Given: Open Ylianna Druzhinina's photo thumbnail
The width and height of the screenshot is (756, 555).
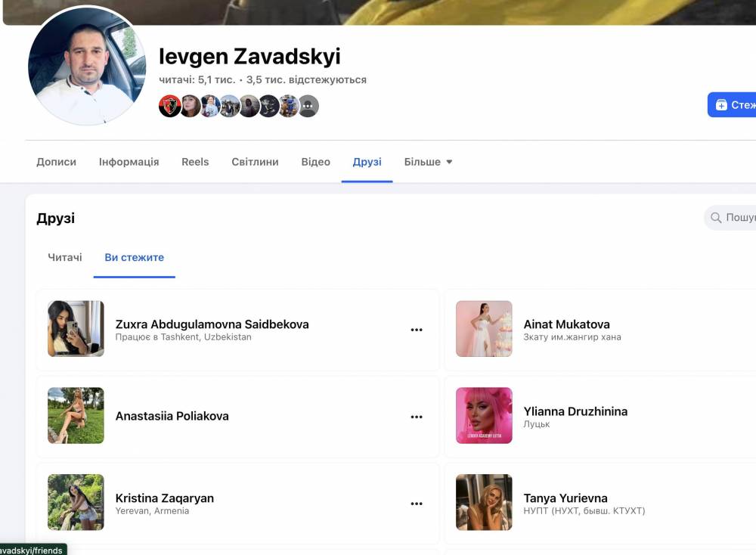Looking at the screenshot, I should click(484, 416).
